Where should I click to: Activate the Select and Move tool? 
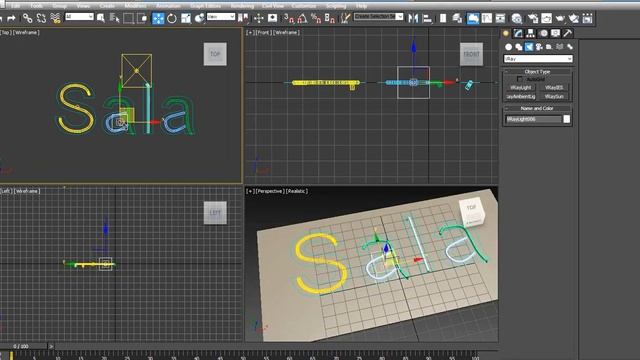click(158, 18)
